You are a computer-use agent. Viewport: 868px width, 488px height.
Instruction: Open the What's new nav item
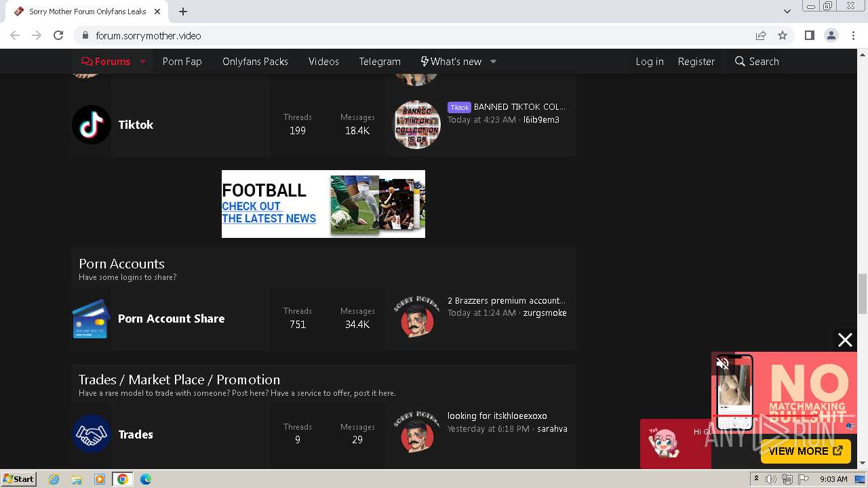click(451, 62)
